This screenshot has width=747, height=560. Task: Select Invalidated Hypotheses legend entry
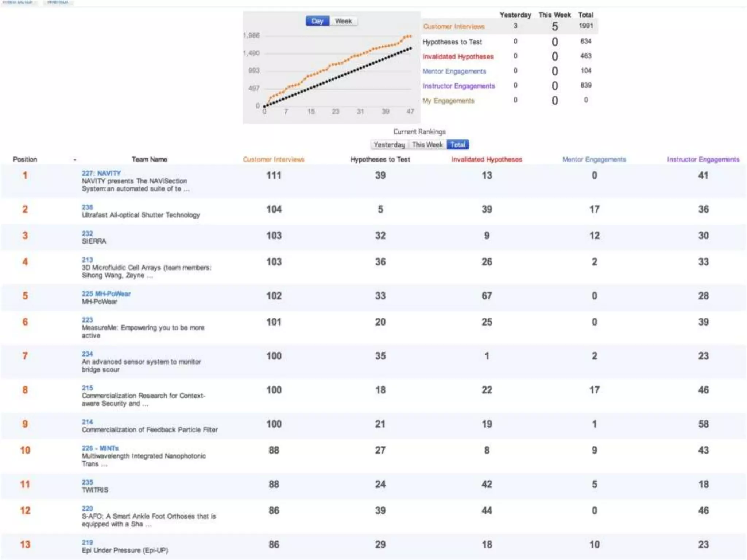(458, 57)
